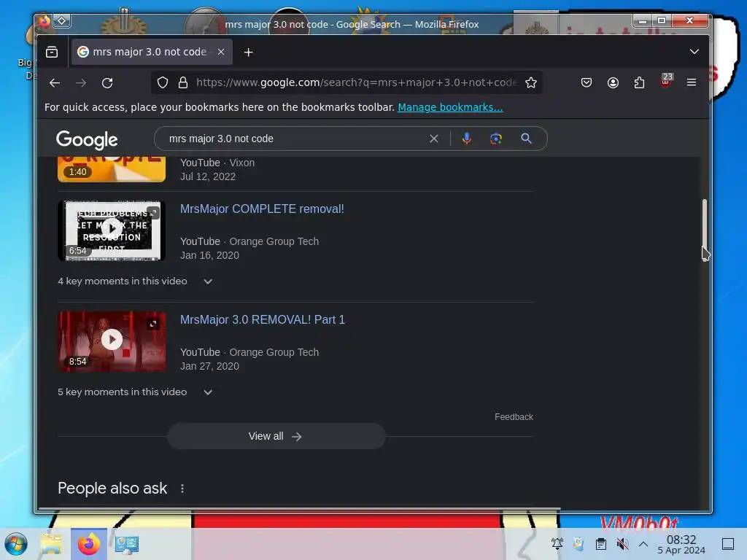747x560 pixels.
Task: Click the padlock site security icon
Action: point(183,82)
